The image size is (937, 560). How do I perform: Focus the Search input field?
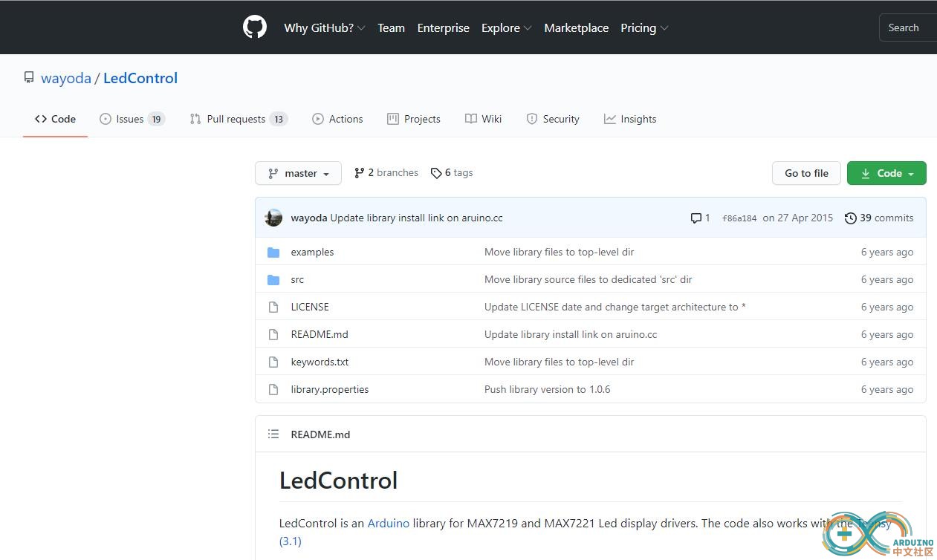coord(908,27)
